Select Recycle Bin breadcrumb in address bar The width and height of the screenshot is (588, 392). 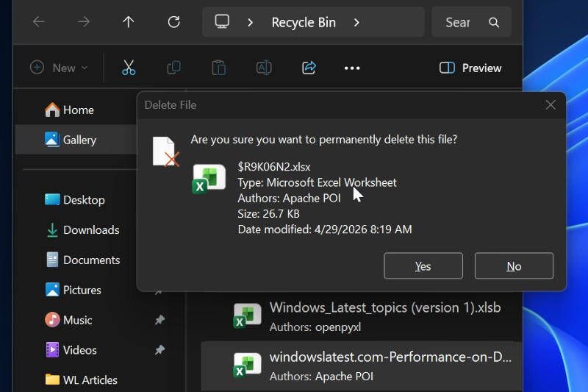click(304, 23)
